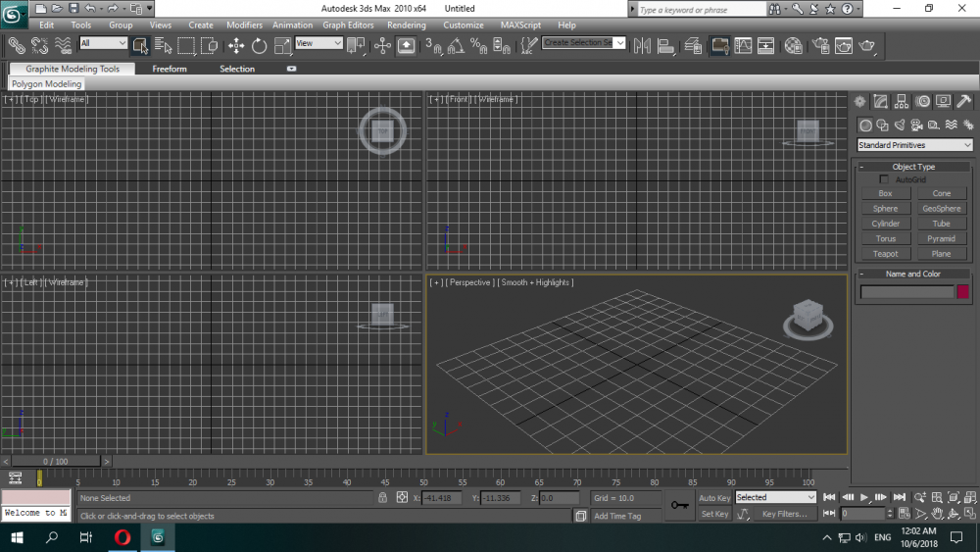Collapse the Object Type rollout
The image size is (980, 552).
coord(913,167)
